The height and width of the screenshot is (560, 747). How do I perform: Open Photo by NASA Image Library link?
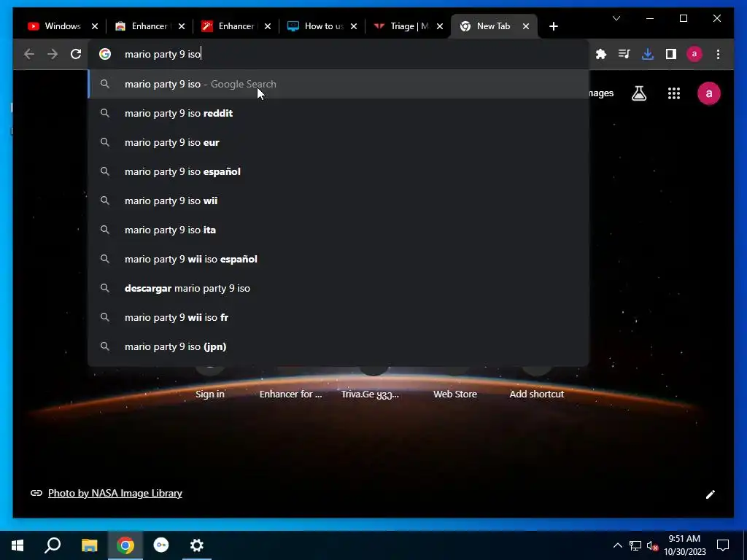click(115, 494)
